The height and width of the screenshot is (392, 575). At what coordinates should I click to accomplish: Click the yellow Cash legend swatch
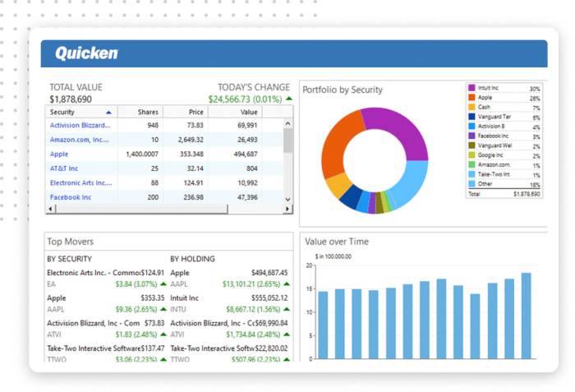pos(471,107)
